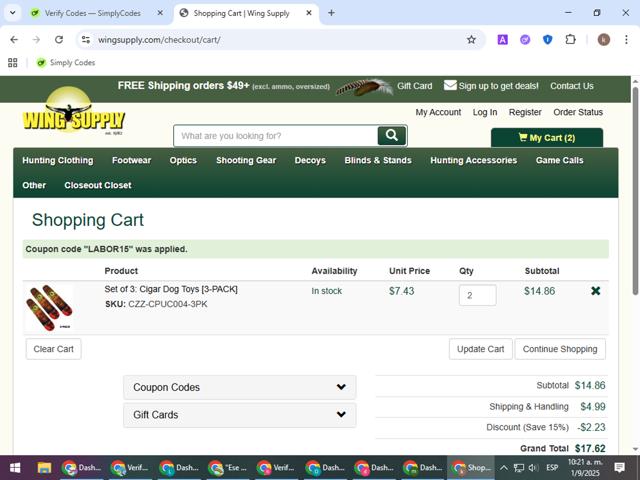Open the tab search dropdown arrow

(x=13, y=13)
